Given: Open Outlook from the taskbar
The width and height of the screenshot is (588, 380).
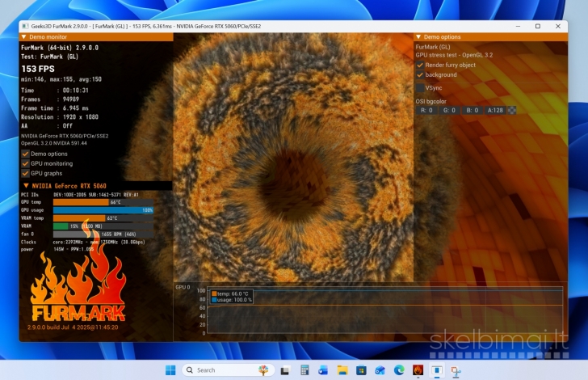Looking at the screenshot, I should pyautogui.click(x=323, y=370).
